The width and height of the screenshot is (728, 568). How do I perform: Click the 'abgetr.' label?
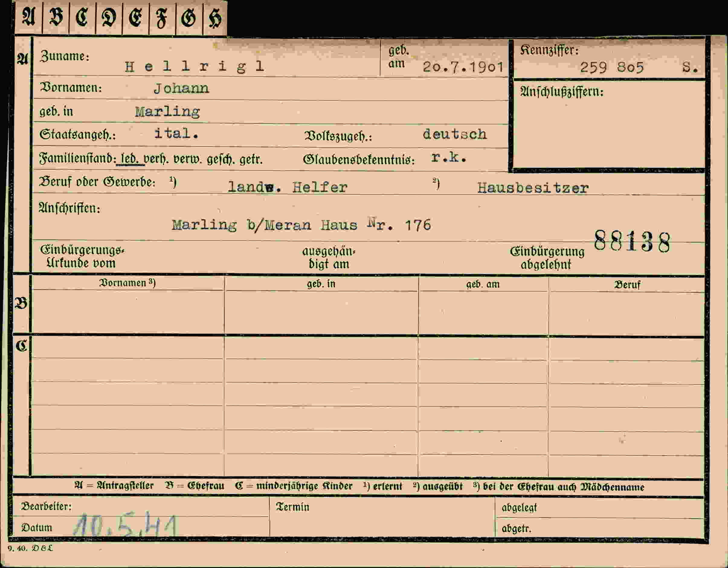(516, 529)
